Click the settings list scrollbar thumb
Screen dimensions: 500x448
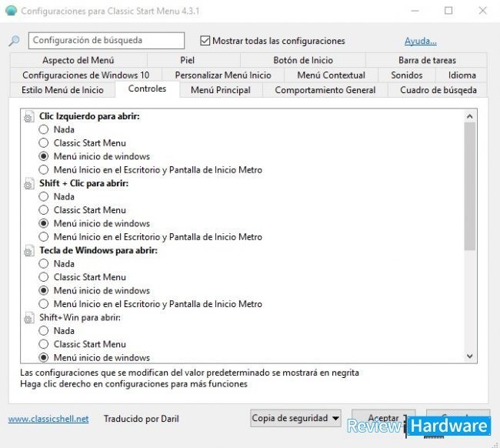click(x=469, y=186)
